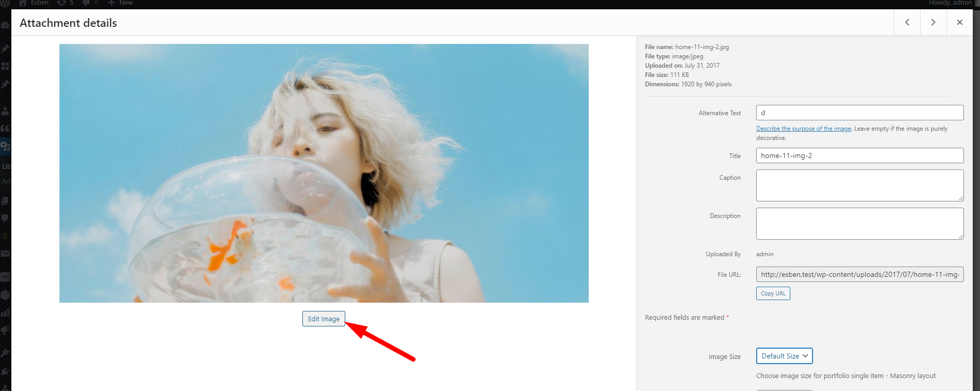Open the Media icon in admin sidebar
Screen dimensions: 980x391
coord(5,146)
